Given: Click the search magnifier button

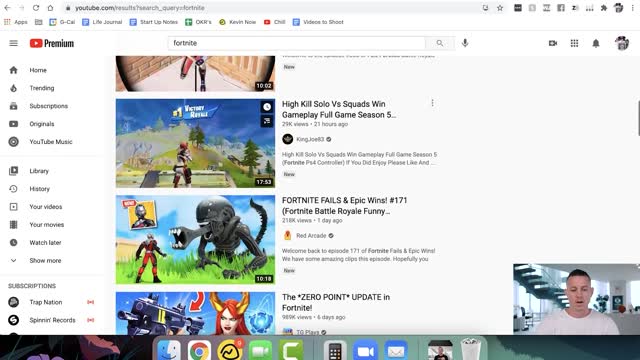Looking at the screenshot, I should [439, 43].
